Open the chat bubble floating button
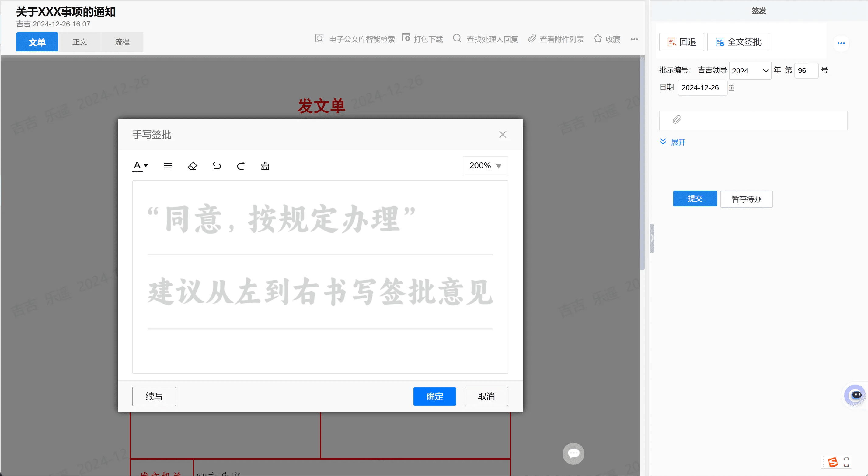The width and height of the screenshot is (868, 476). point(573,453)
